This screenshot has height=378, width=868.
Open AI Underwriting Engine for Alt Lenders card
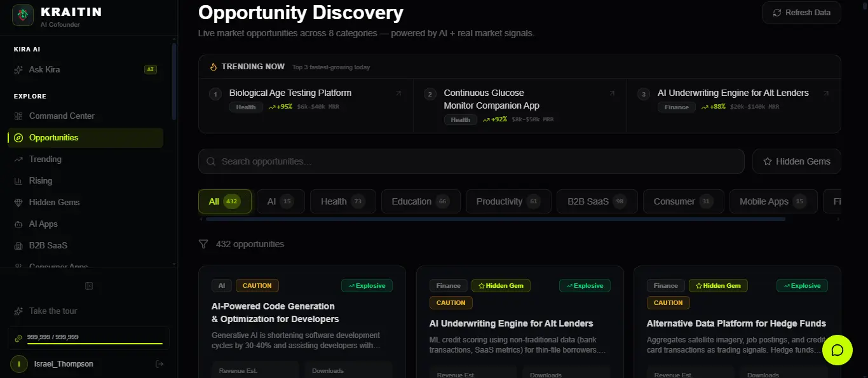pyautogui.click(x=520, y=322)
